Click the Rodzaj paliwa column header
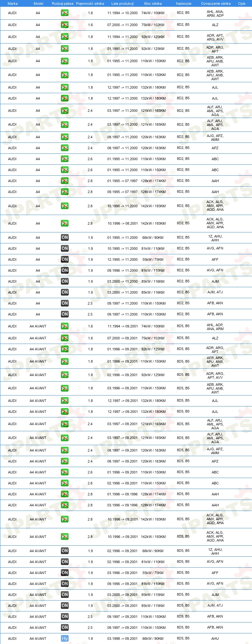Screen dimensions: 252x644 pyautogui.click(x=63, y=4)
